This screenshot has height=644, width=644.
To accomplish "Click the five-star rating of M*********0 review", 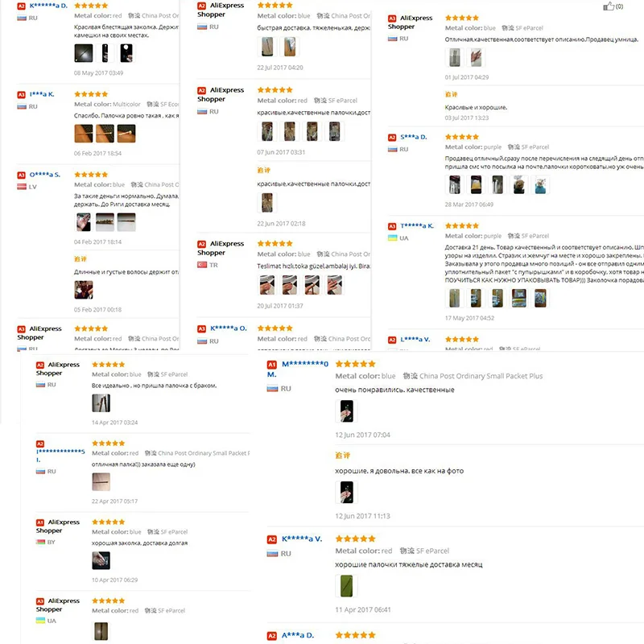I will 355,364.
